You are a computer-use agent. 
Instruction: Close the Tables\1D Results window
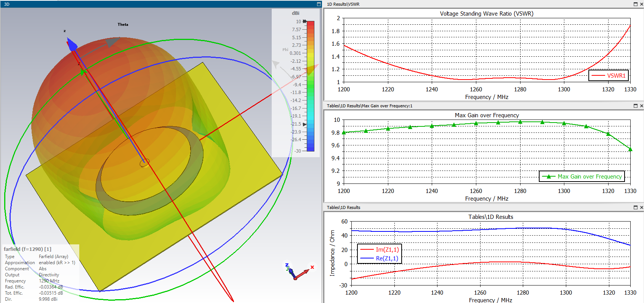[641, 207]
